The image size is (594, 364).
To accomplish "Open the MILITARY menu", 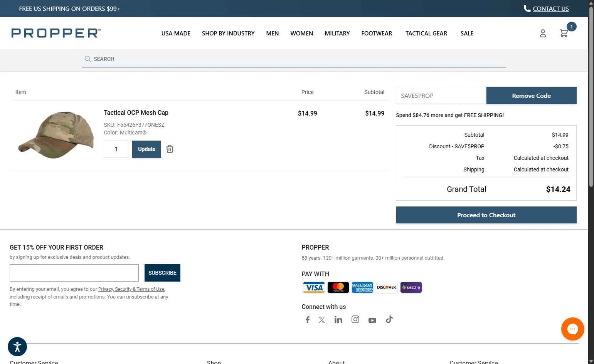I will [x=337, y=34].
